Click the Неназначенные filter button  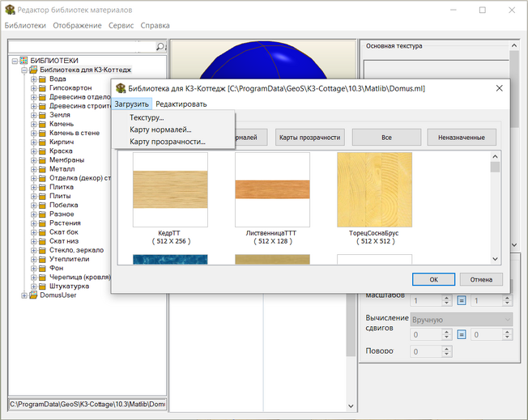[x=462, y=138]
